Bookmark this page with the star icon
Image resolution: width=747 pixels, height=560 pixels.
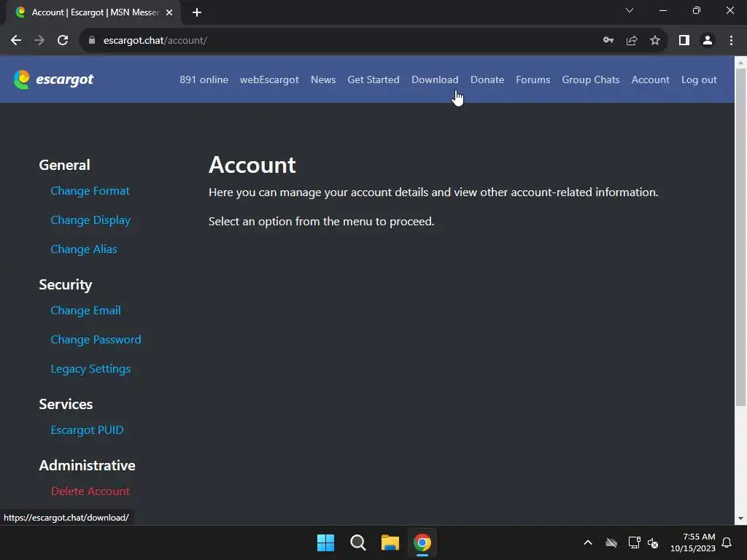pos(655,41)
